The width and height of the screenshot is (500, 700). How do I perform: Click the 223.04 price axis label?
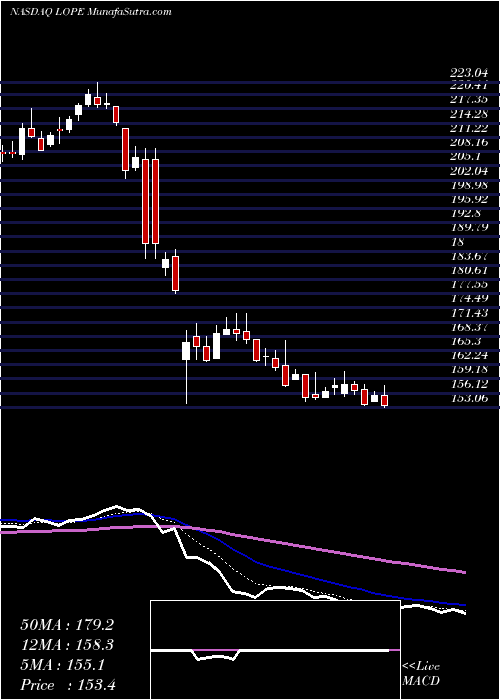pos(469,74)
